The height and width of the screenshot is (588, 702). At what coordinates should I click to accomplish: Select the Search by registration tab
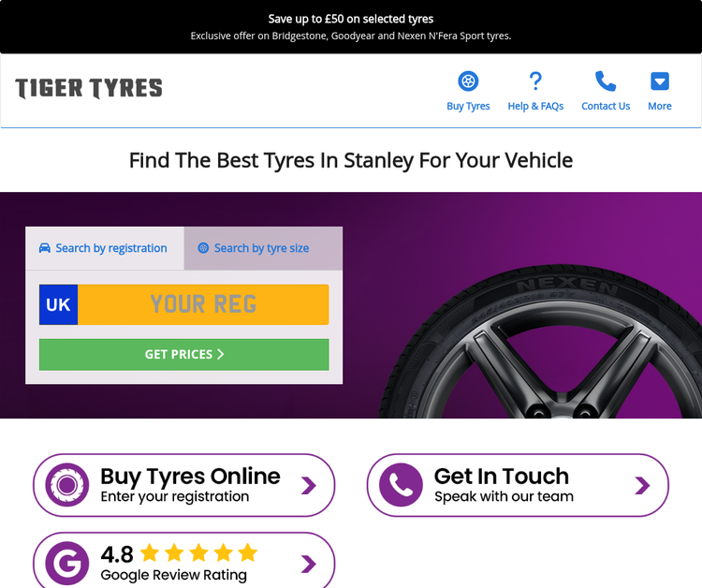[105, 248]
